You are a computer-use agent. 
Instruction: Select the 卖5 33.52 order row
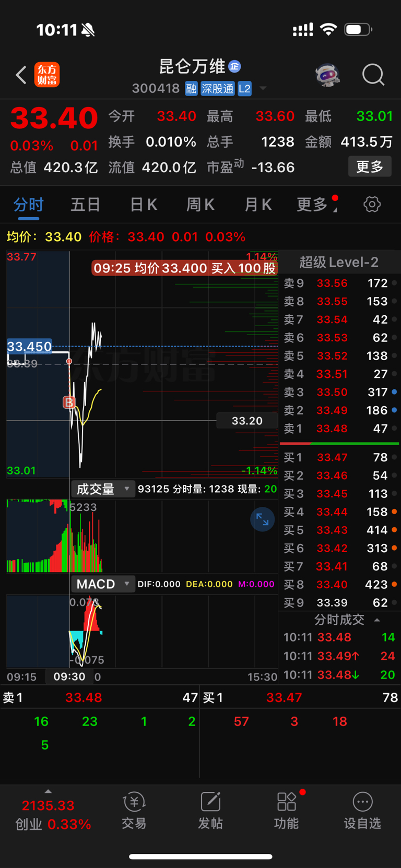[x=339, y=356]
